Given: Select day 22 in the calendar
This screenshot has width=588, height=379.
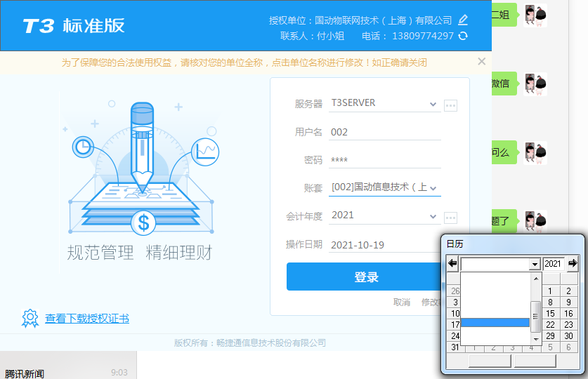Looking at the screenshot, I should tap(550, 325).
